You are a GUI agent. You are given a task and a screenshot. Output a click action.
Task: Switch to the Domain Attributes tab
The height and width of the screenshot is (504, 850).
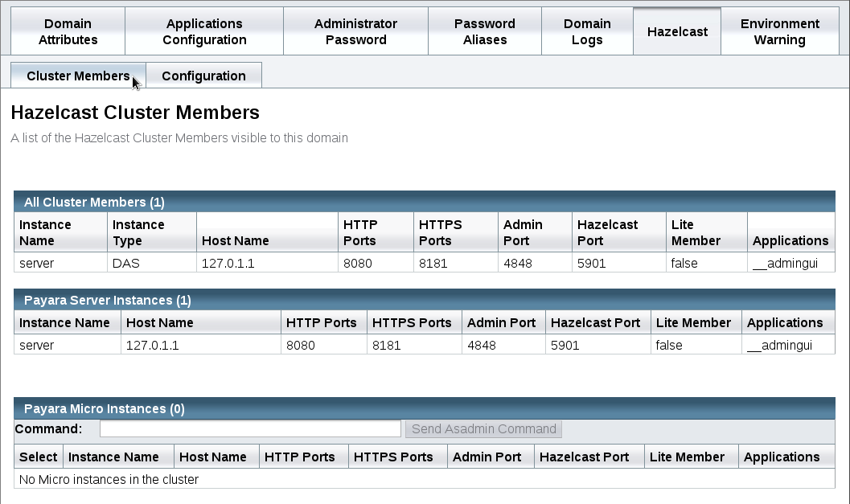click(68, 31)
